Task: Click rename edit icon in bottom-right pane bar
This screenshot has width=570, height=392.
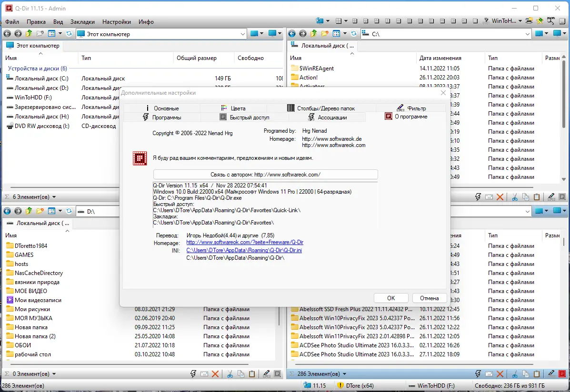Action: [551, 374]
